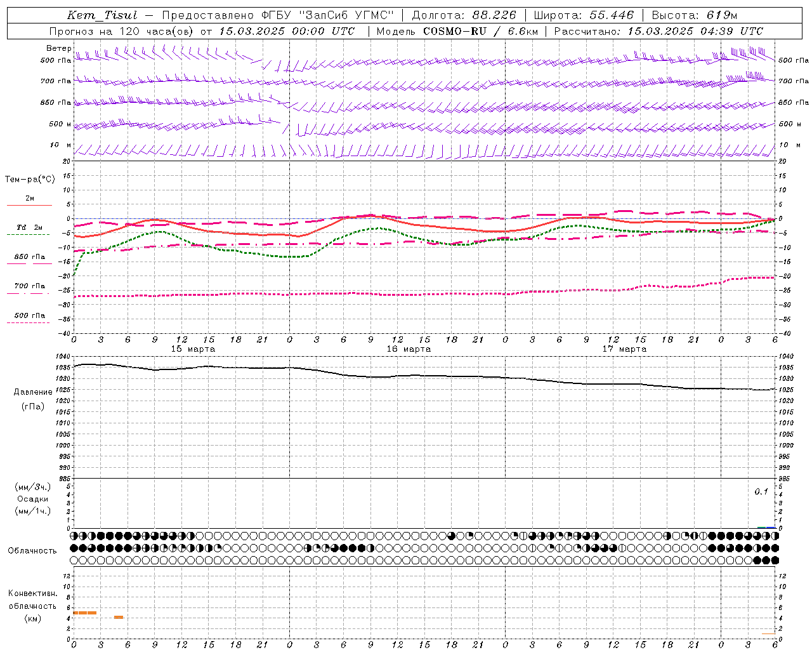Screen dimensions: 812x650
Task: Click the 'Модель COSMO-RU / 6.6км' model label
Action: (x=457, y=31)
